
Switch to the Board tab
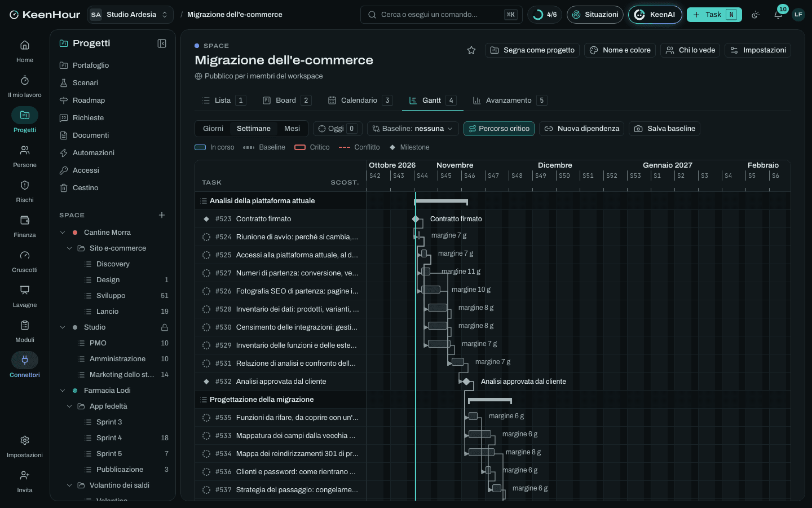tap(286, 100)
